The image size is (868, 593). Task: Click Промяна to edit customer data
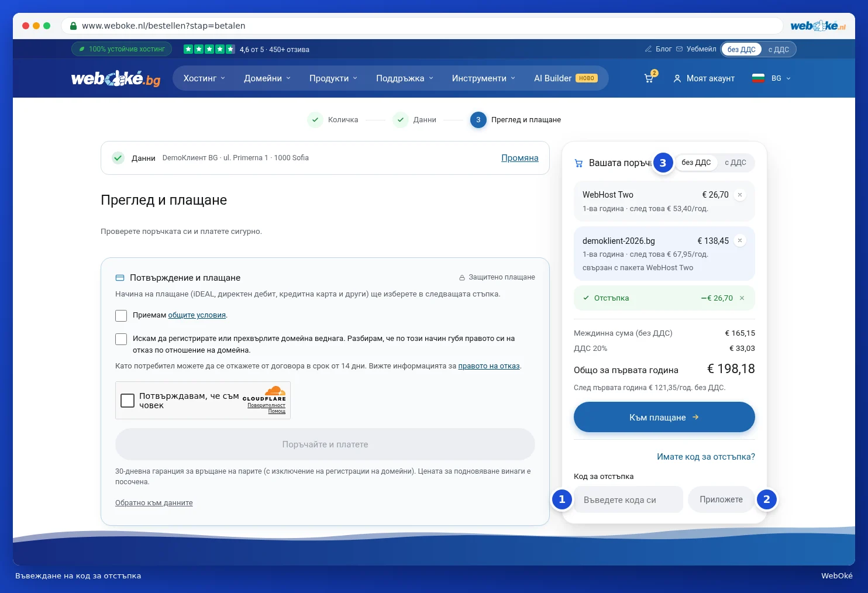[x=519, y=158]
